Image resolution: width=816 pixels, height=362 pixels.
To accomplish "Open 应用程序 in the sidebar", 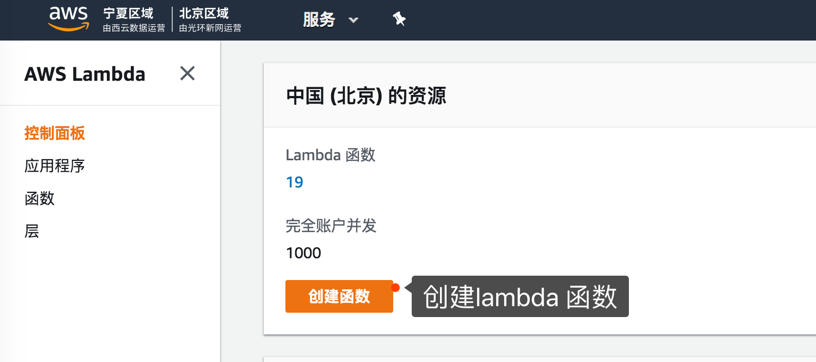I will tap(55, 166).
